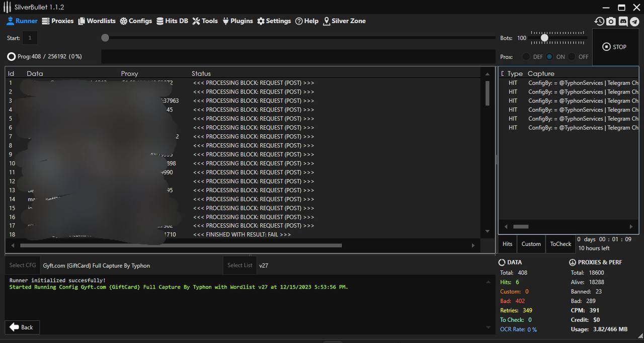Click the Bots slider handle
The width and height of the screenshot is (644, 343).
pyautogui.click(x=544, y=38)
